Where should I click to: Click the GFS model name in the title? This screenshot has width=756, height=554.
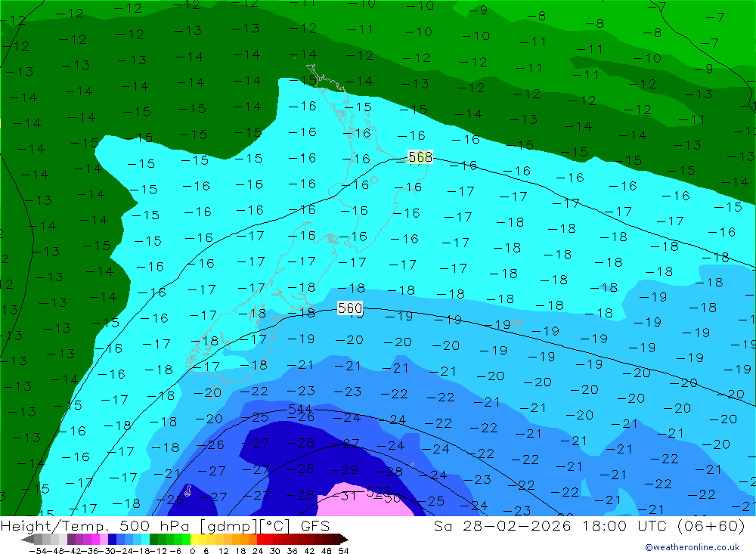click(x=315, y=525)
